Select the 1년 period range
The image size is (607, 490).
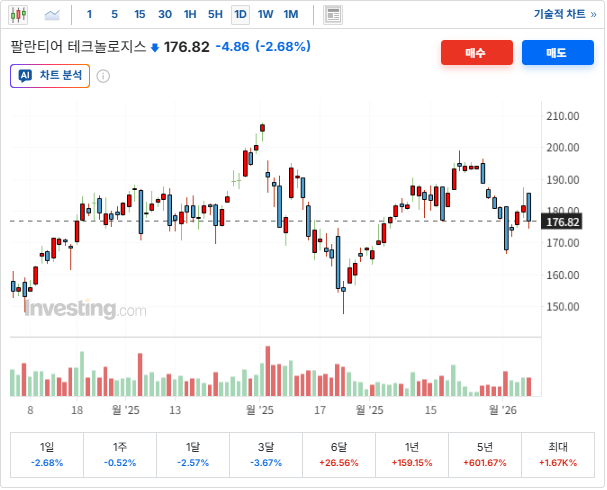412,455
